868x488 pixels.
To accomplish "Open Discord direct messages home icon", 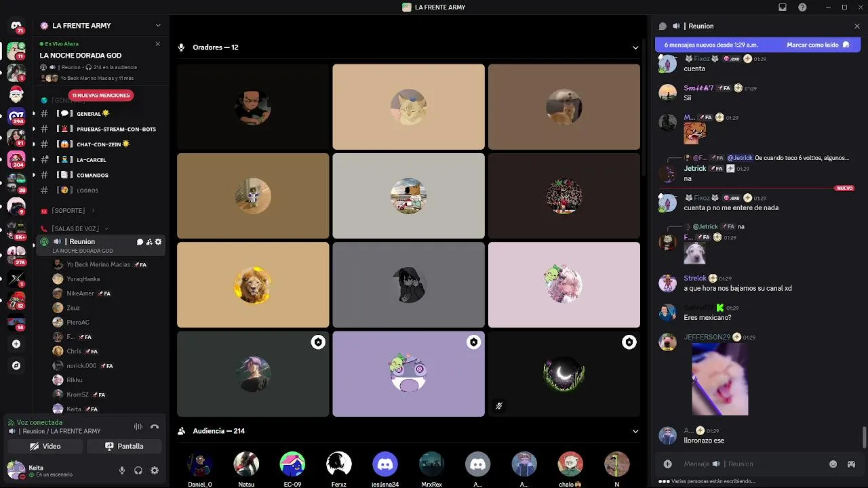I will (16, 26).
